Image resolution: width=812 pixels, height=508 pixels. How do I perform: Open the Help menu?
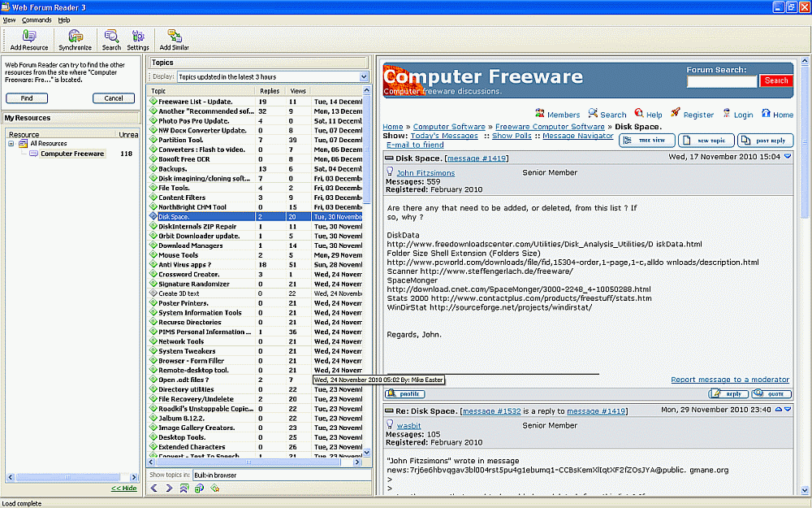pos(64,20)
